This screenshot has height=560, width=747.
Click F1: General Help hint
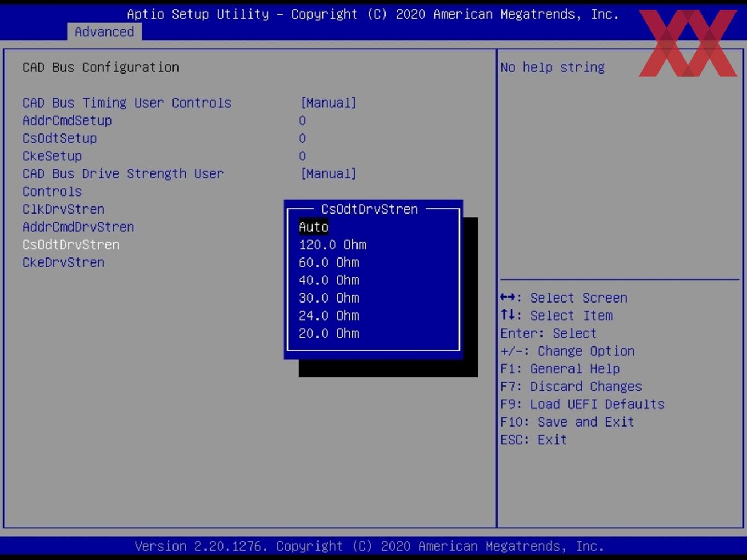click(560, 369)
